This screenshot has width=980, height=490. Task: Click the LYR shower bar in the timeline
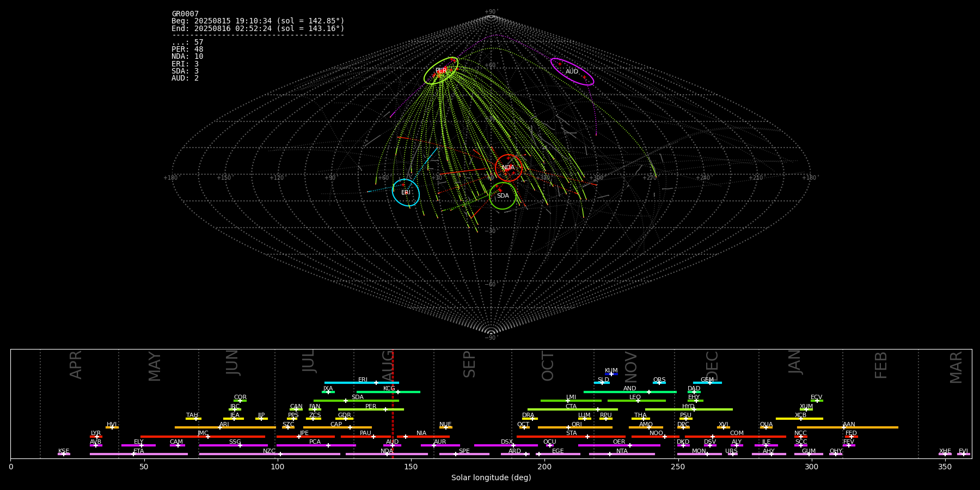[x=96, y=437]
